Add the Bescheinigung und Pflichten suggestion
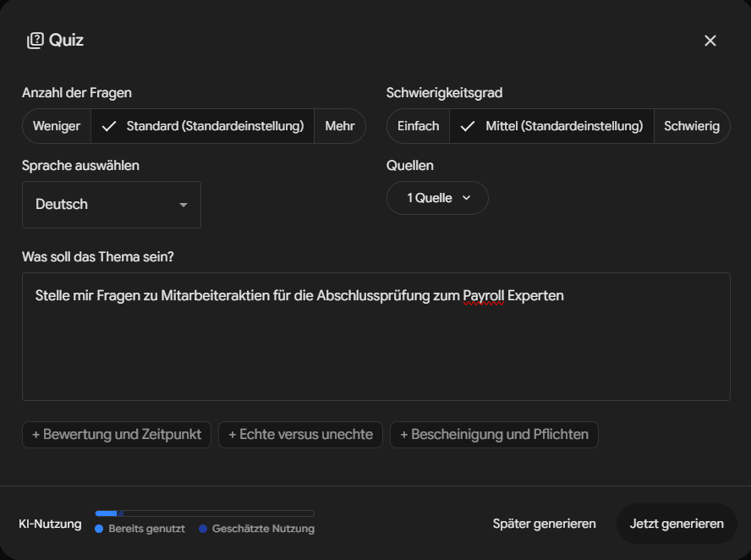Viewport: 751px width, 560px height. (494, 435)
